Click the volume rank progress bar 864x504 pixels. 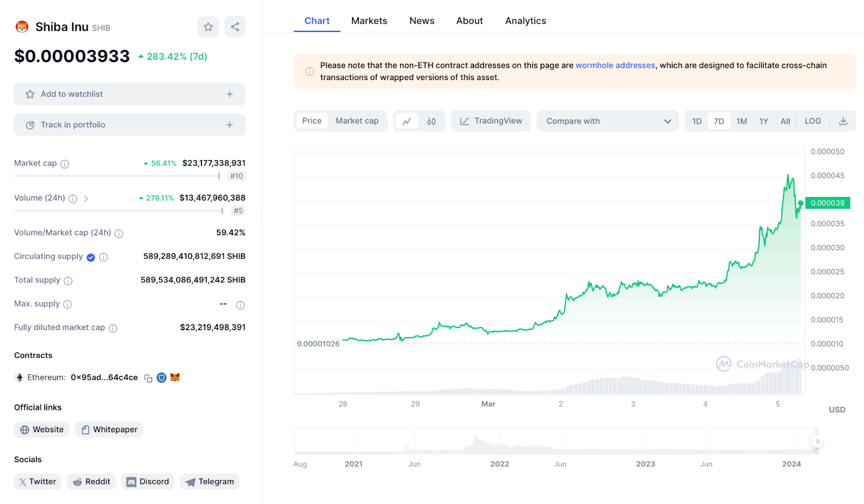(x=119, y=210)
